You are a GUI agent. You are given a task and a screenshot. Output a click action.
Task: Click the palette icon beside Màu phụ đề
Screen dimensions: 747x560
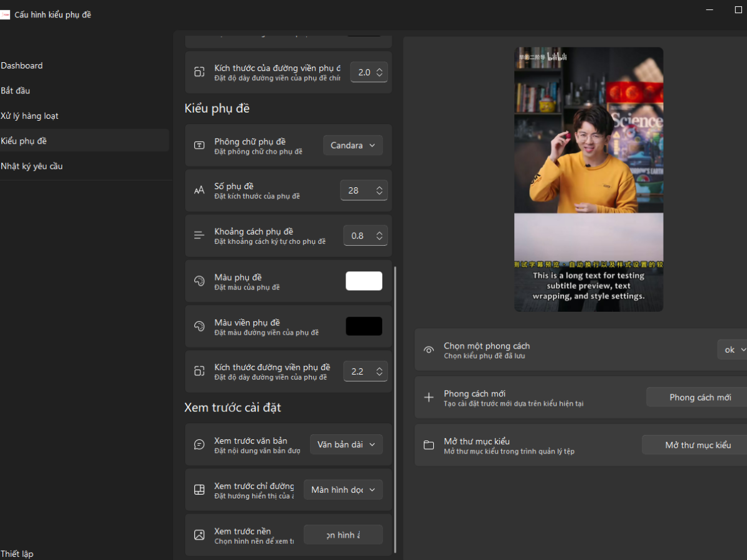[199, 281]
